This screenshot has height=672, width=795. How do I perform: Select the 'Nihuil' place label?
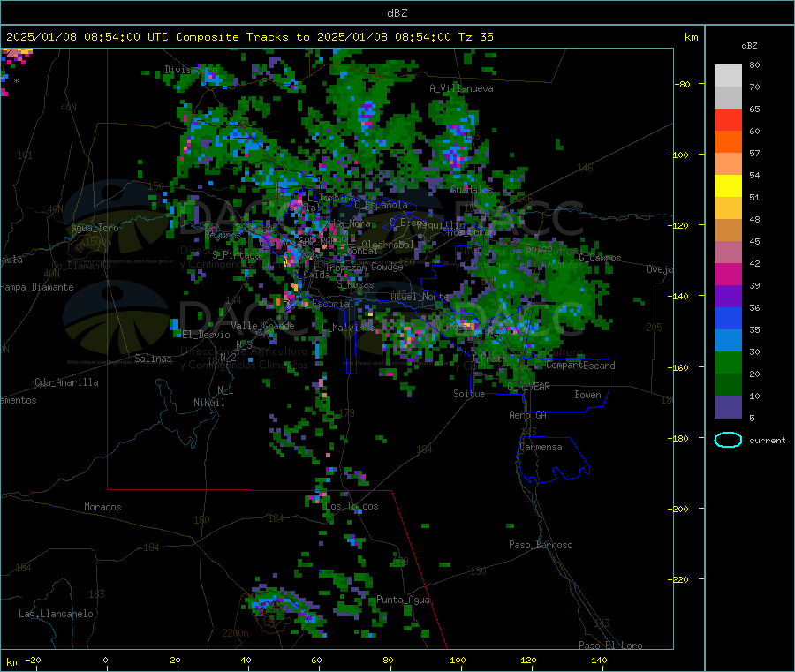pyautogui.click(x=208, y=403)
